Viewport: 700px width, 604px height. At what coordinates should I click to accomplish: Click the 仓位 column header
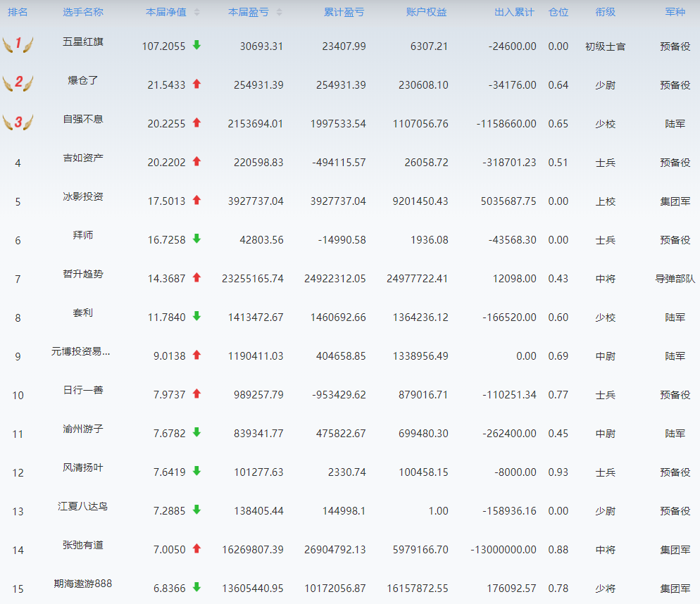click(x=558, y=13)
